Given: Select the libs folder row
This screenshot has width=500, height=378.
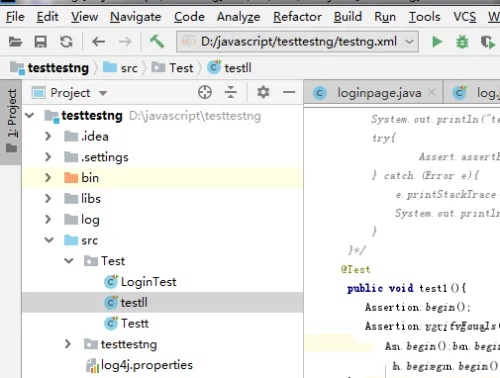Looking at the screenshot, I should pos(162,199).
